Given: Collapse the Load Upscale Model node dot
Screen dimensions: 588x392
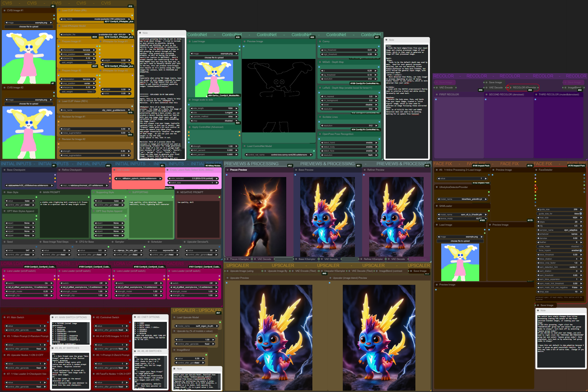Looking at the screenshot, I should [174, 317].
